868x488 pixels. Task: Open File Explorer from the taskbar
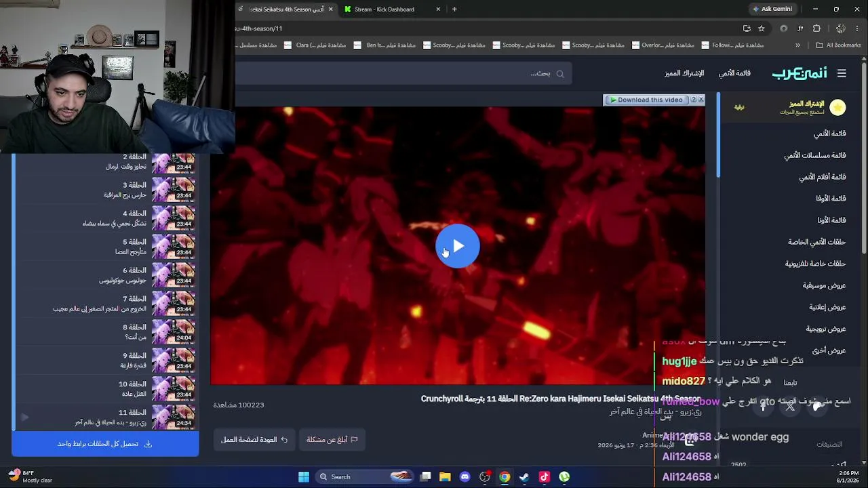click(x=445, y=476)
